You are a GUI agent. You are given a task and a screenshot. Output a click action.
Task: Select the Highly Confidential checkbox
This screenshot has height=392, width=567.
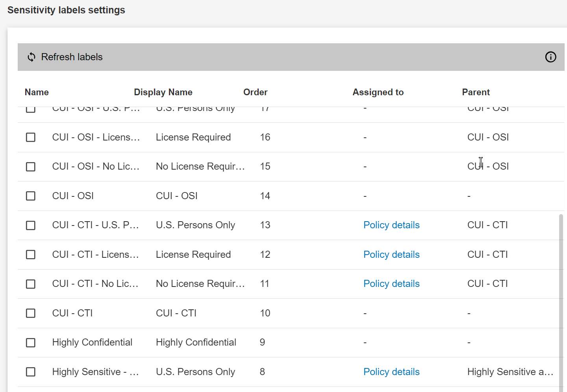coord(31,343)
